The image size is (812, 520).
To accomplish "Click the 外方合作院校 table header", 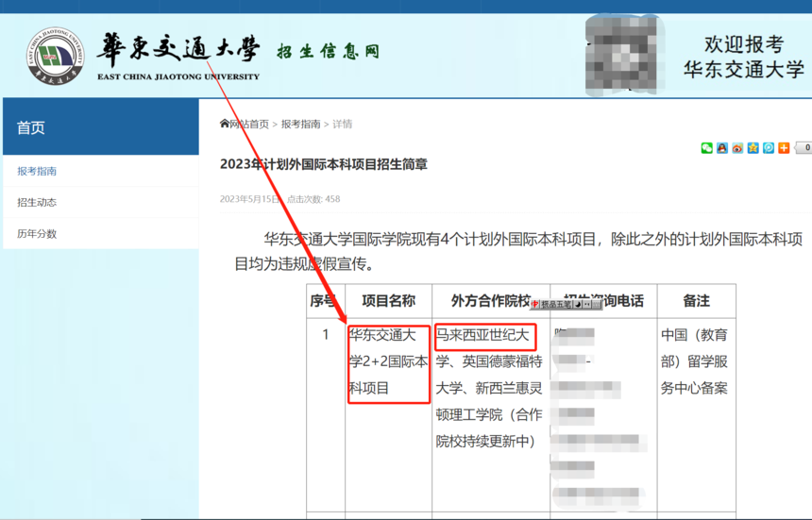I will pyautogui.click(x=490, y=301).
